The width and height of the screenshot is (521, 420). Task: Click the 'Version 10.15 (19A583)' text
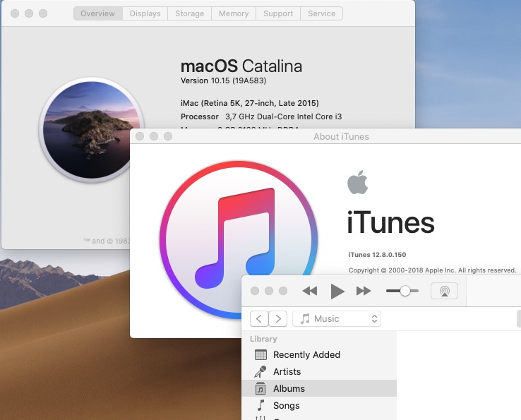point(223,80)
